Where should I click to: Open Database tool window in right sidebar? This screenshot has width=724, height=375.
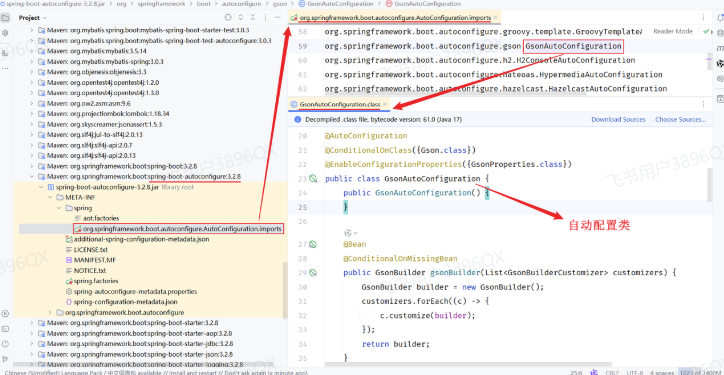click(719, 33)
